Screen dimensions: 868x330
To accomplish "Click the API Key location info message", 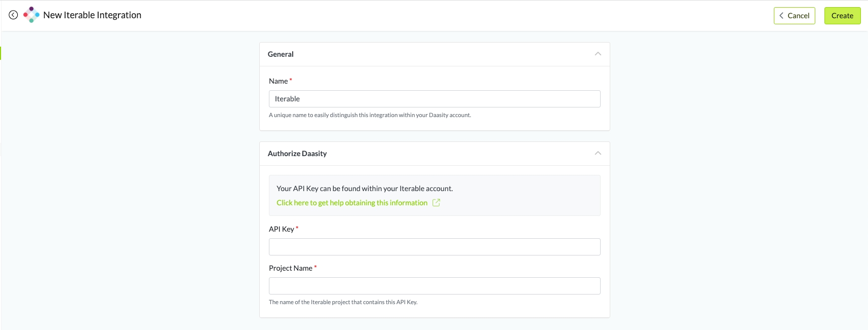I will tap(364, 189).
